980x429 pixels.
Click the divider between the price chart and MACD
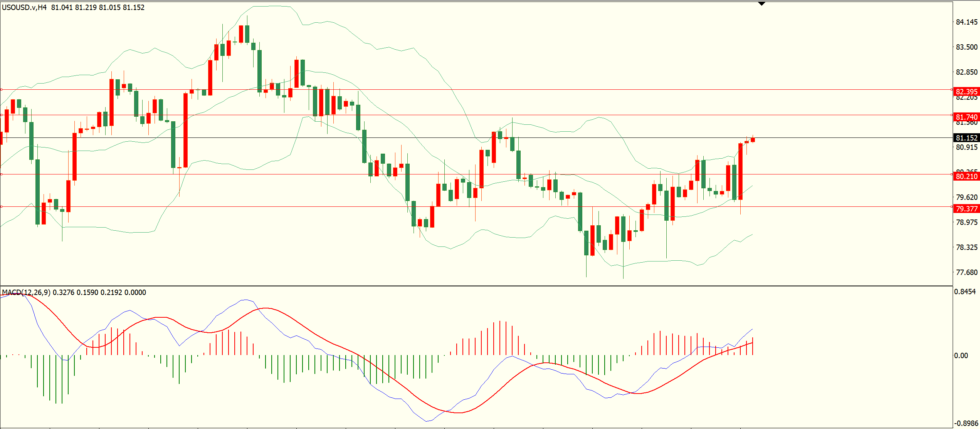pyautogui.click(x=462, y=286)
